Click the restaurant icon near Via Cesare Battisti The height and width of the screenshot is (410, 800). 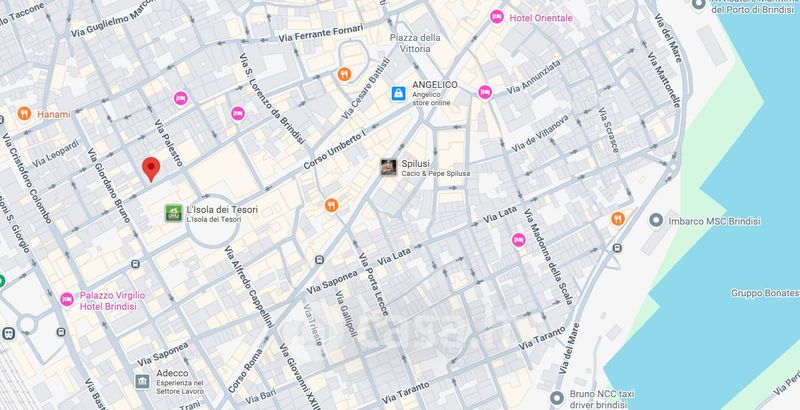(344, 74)
